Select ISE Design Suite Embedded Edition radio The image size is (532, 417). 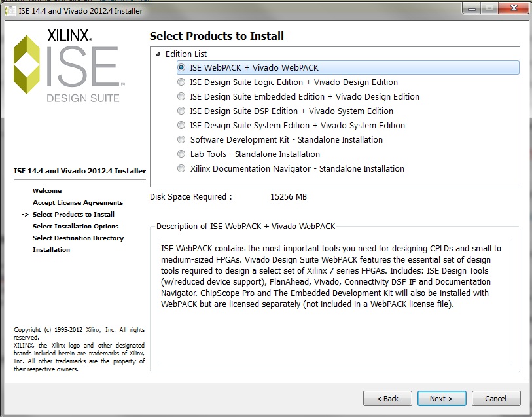181,97
